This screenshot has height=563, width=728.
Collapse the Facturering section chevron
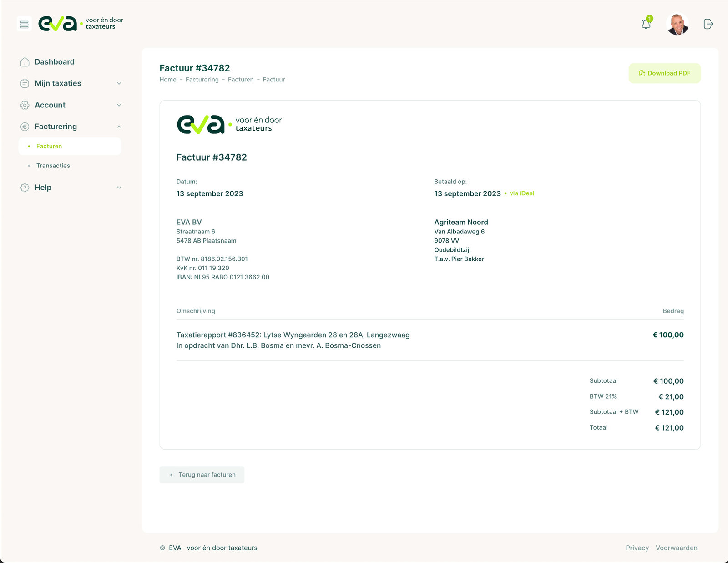pos(119,127)
